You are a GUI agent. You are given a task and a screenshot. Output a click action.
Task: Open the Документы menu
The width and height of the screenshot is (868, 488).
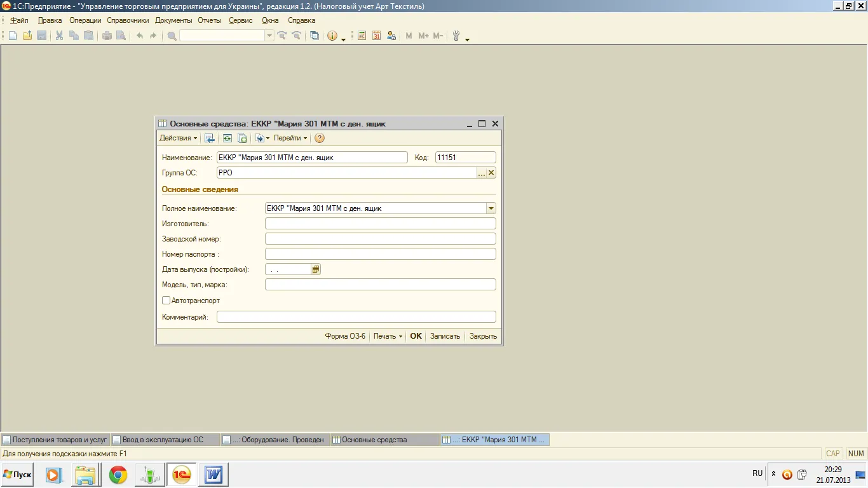(173, 20)
